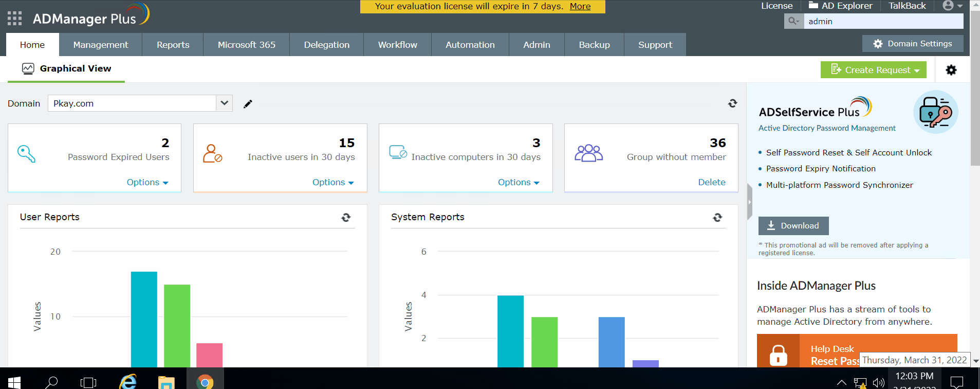Screen dimensions: 980x389
Task: Show hidden system tray icons
Action: [x=841, y=383]
